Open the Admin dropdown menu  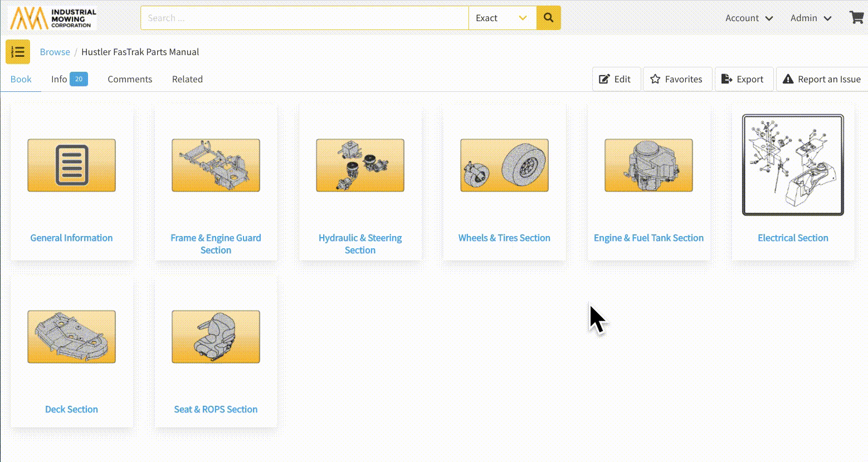pyautogui.click(x=811, y=18)
